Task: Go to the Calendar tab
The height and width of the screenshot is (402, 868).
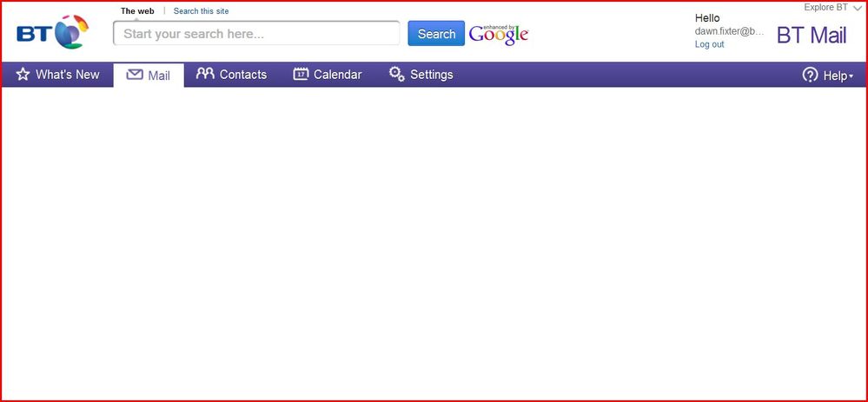Action: [328, 75]
